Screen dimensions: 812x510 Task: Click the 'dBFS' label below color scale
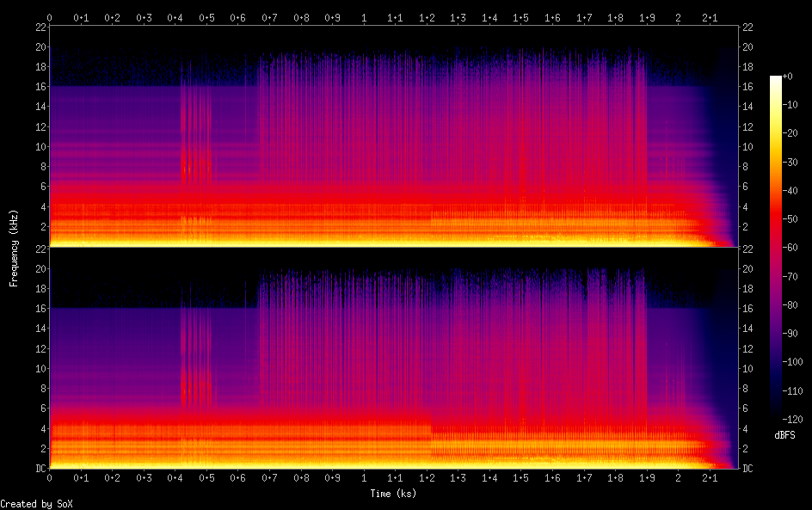[784, 436]
